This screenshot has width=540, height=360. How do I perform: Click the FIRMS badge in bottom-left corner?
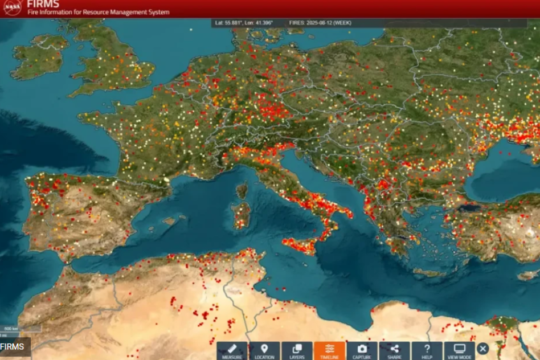[15, 347]
